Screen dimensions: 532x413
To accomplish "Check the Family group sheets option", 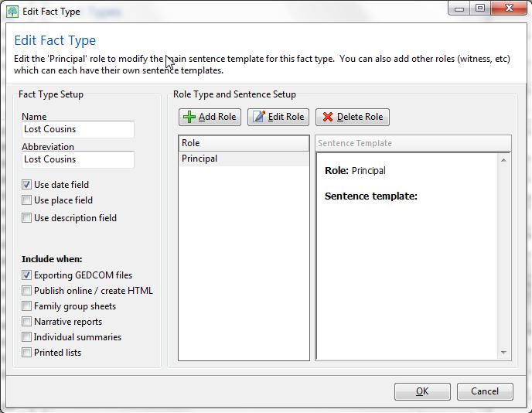I will tap(26, 306).
